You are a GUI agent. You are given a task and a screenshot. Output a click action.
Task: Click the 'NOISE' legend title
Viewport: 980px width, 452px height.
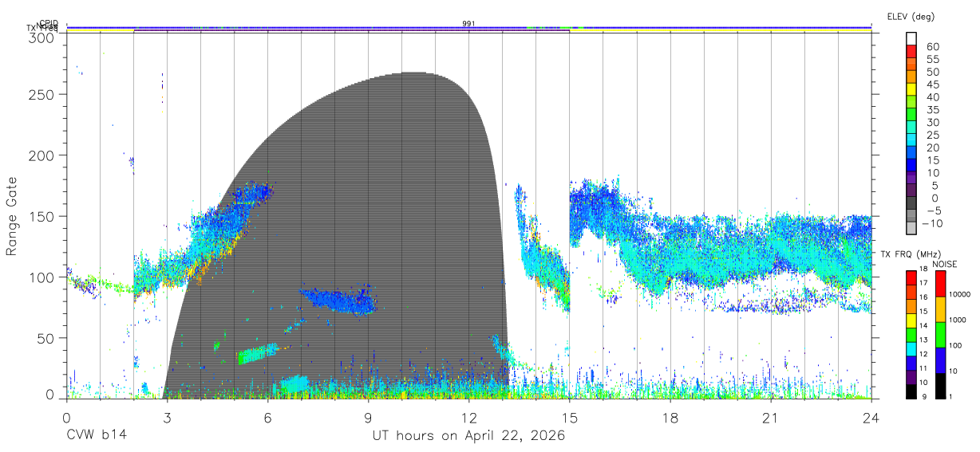click(x=945, y=264)
